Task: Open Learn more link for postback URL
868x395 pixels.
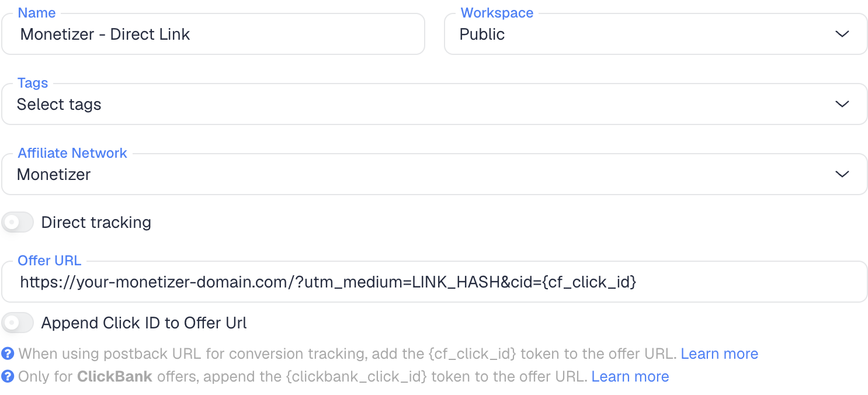Action: click(720, 354)
